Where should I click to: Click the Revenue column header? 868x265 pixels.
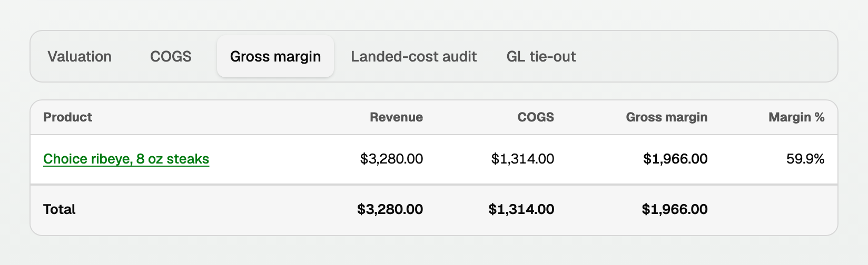click(x=396, y=117)
